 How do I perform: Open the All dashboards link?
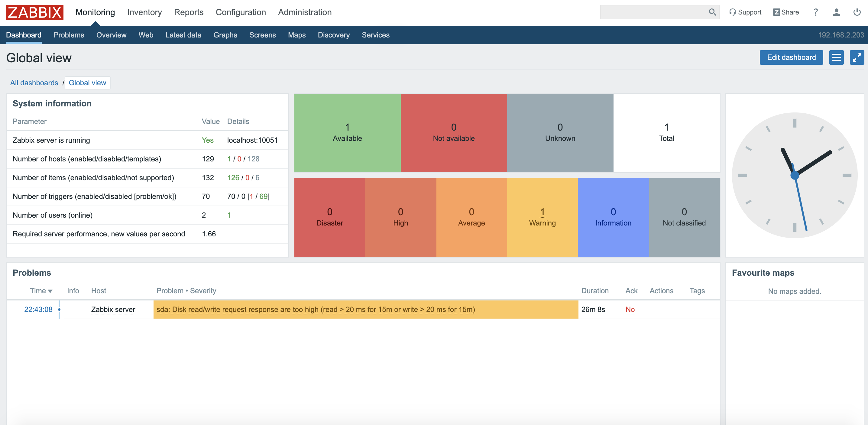34,83
